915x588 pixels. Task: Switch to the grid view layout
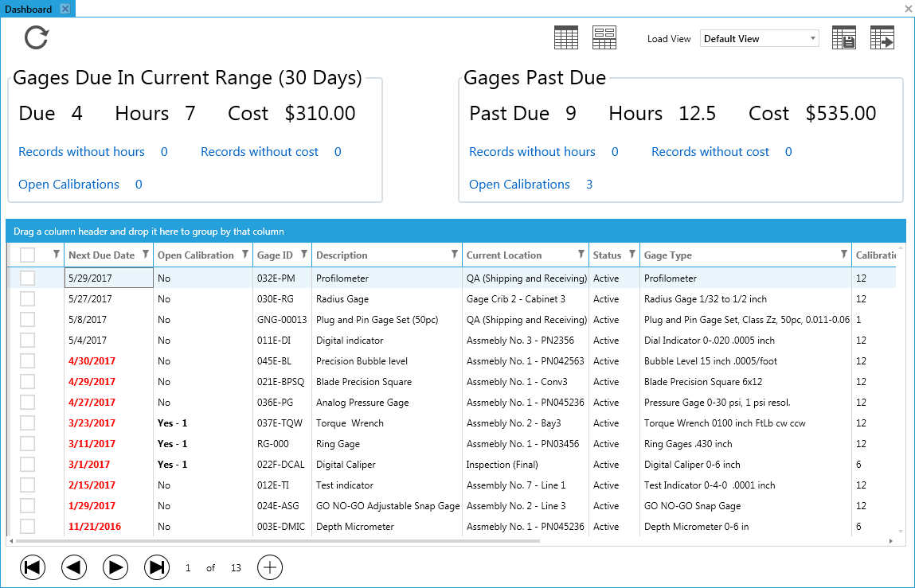(566, 37)
